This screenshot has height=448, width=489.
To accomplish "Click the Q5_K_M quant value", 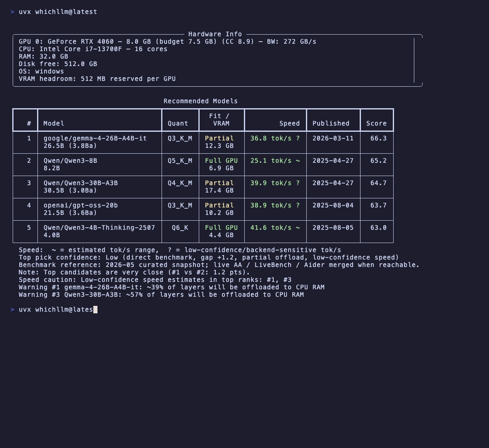I will click(x=180, y=161).
